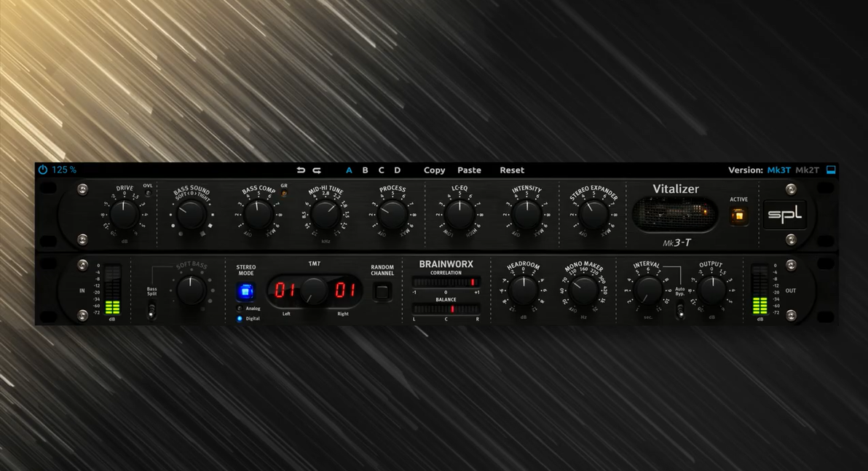
Task: Click the TMT channel selector knob
Action: (x=314, y=290)
